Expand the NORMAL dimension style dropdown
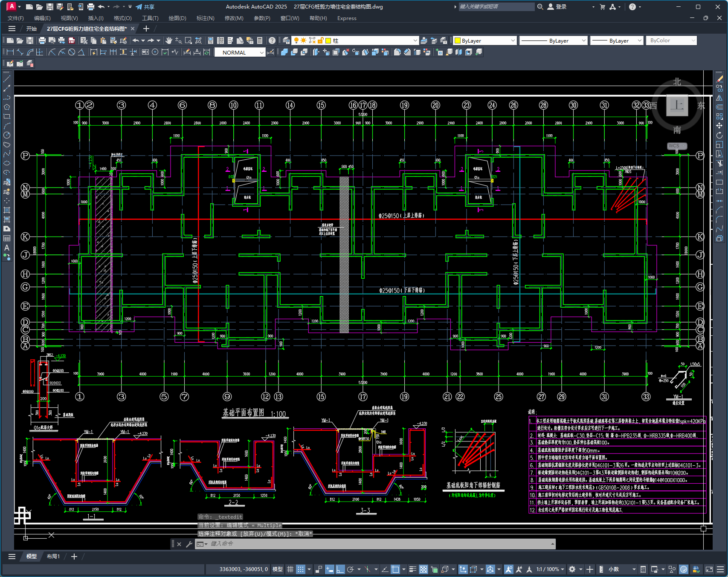Screen dimensions: 728x577 click(261, 52)
